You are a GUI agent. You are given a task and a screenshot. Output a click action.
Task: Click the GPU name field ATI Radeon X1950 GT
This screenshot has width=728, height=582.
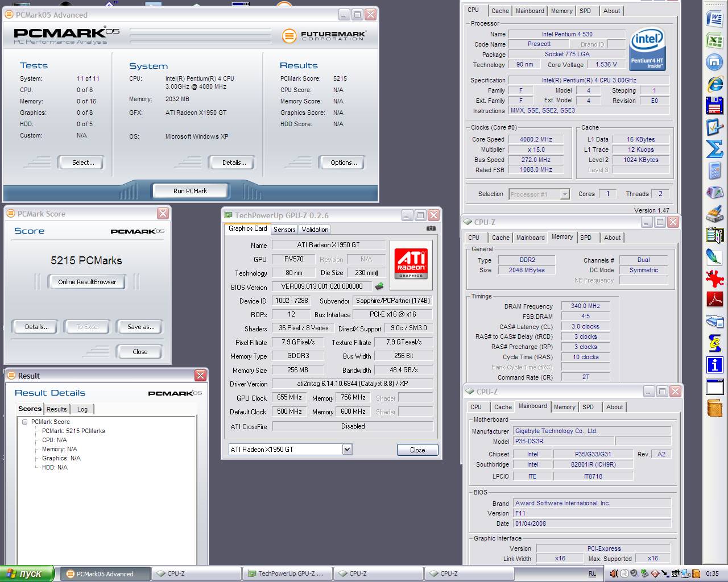[328, 245]
